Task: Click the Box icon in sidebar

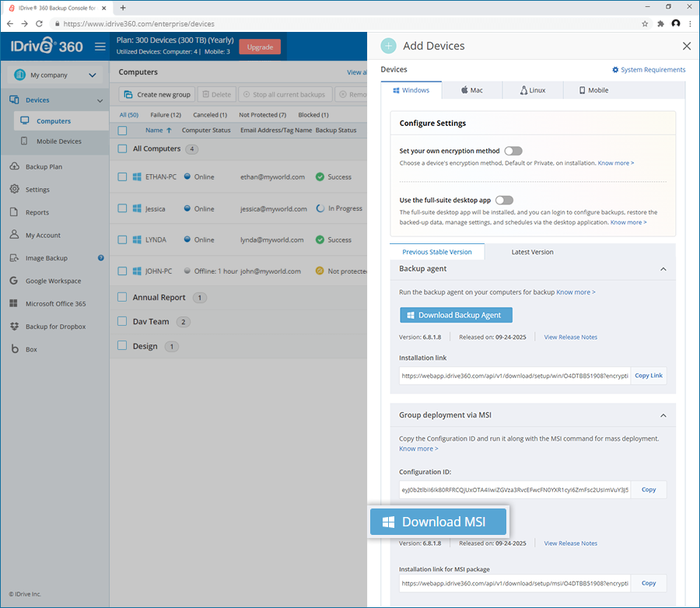Action: click(x=14, y=348)
